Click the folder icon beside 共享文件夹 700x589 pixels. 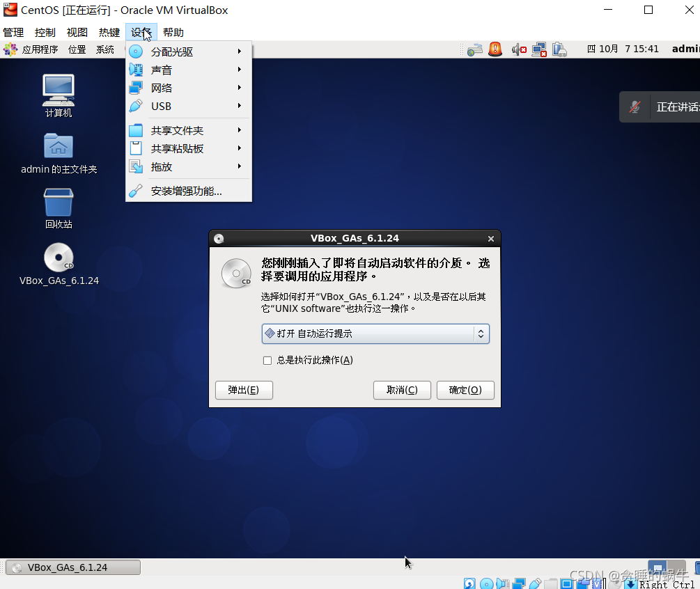click(136, 130)
